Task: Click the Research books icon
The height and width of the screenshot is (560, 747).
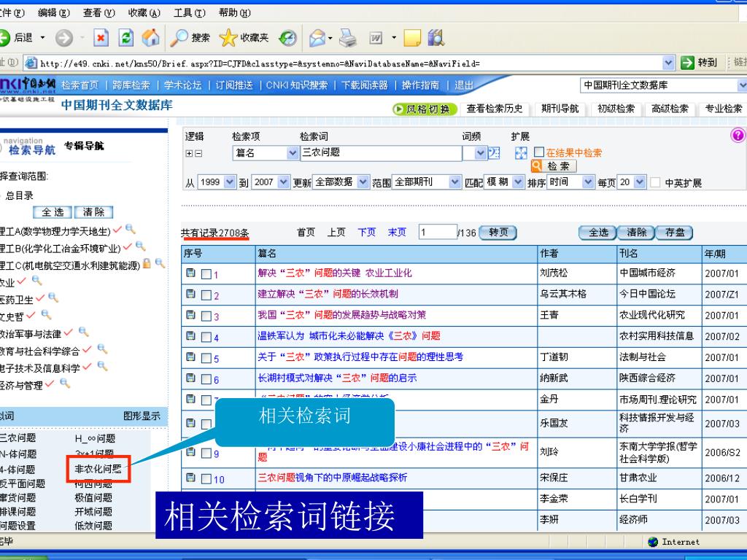Action: pyautogui.click(x=436, y=38)
